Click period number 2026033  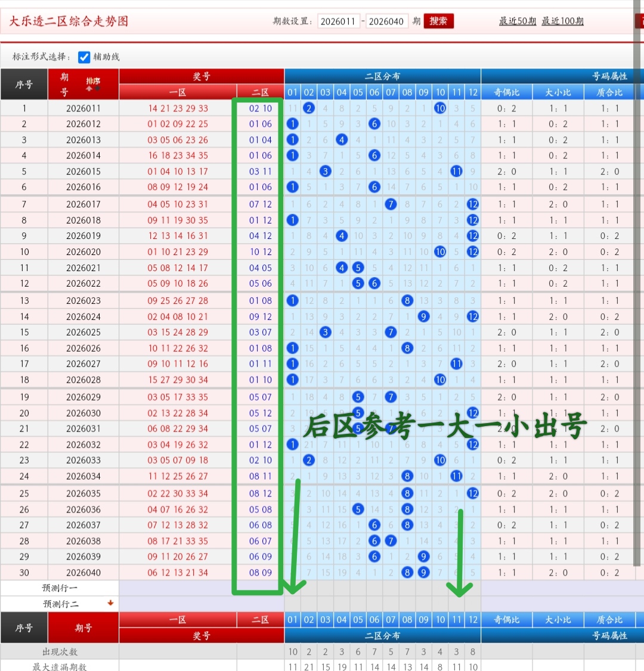coord(83,461)
